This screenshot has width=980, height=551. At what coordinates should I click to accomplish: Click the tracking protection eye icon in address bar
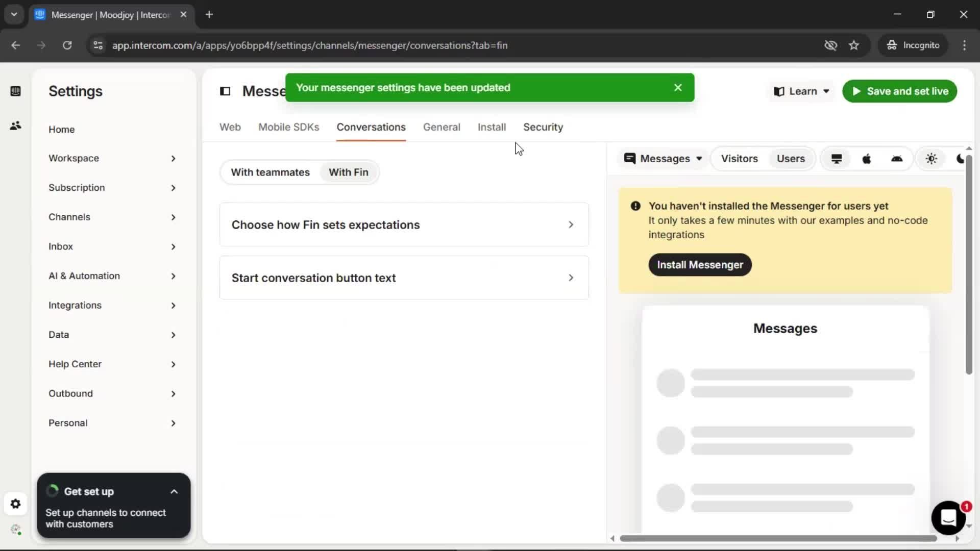[830, 45]
